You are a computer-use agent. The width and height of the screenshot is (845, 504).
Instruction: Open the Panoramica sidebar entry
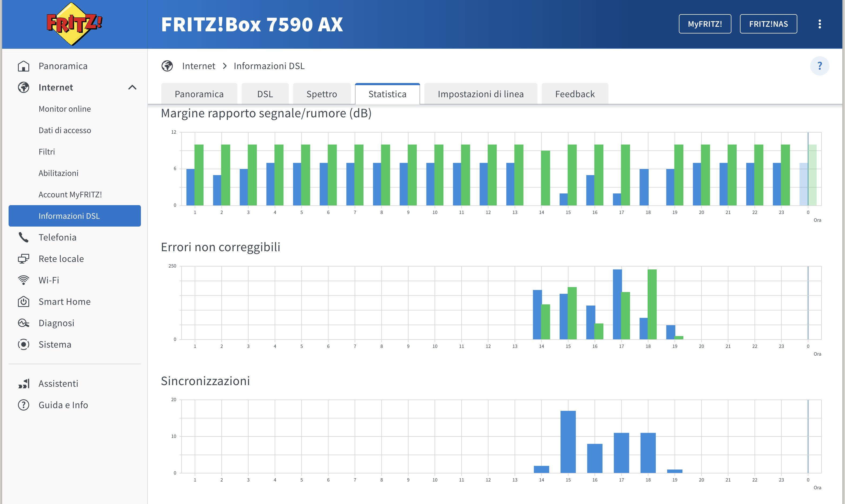coord(75,66)
